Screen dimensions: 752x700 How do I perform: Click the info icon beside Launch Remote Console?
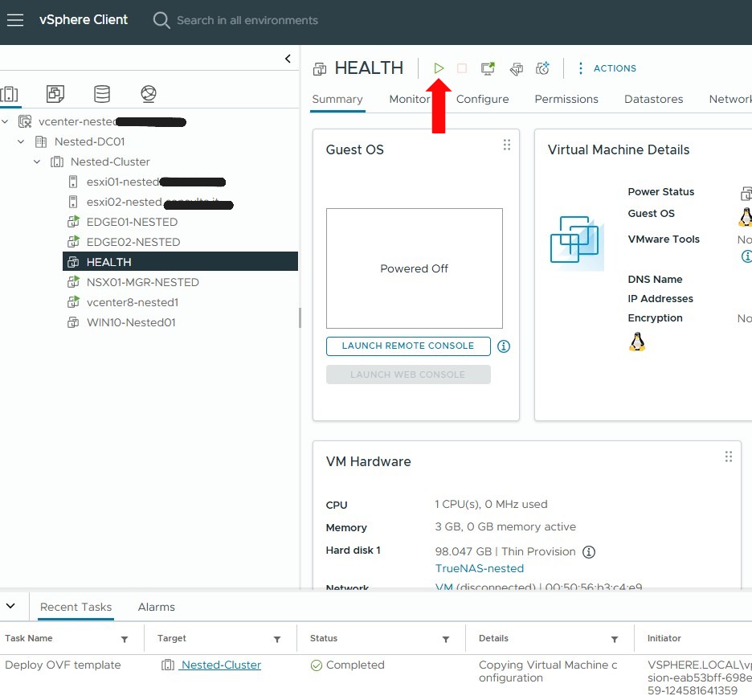504,346
